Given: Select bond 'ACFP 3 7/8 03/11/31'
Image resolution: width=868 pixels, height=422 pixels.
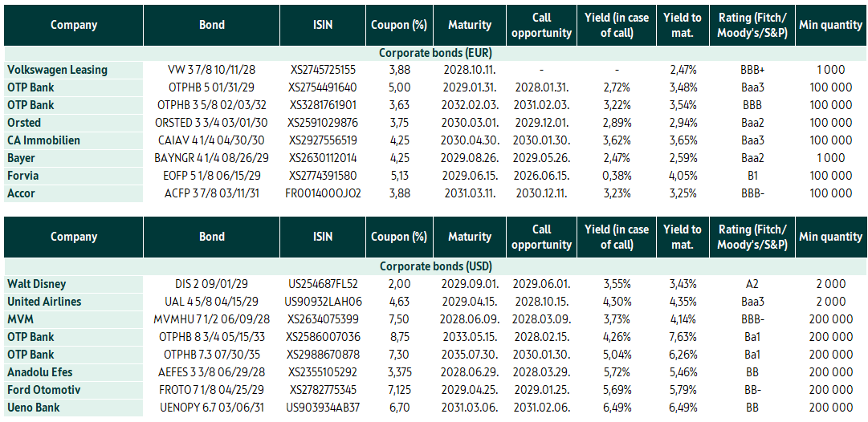Looking at the screenshot, I should (x=211, y=193).
